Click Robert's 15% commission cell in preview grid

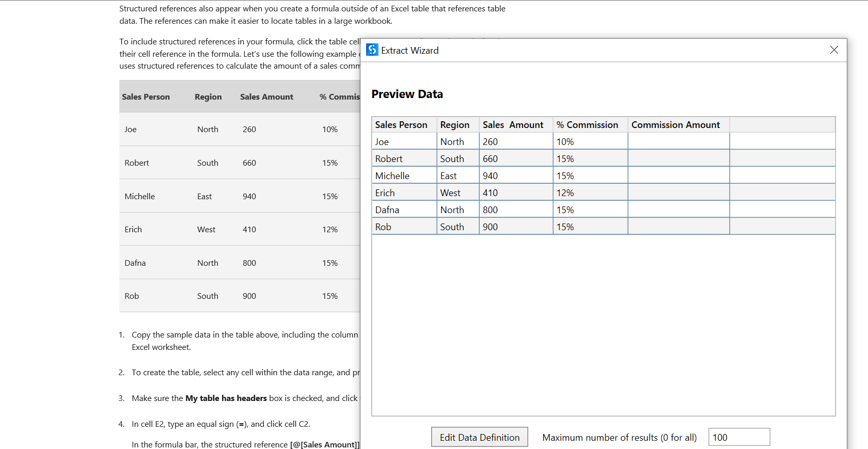(x=565, y=159)
